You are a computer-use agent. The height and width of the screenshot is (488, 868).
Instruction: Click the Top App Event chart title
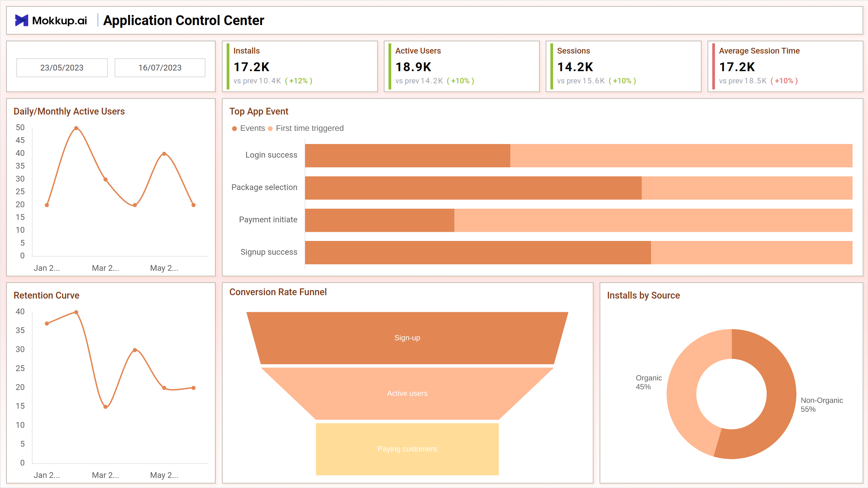(259, 111)
